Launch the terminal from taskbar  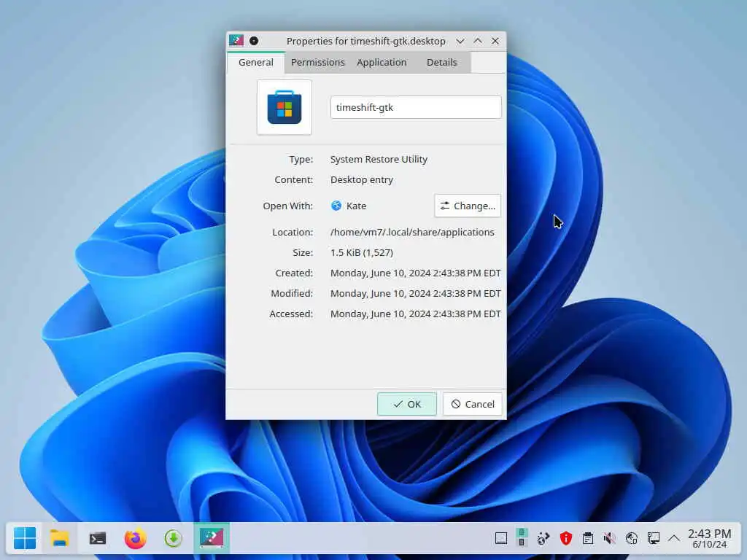point(98,538)
